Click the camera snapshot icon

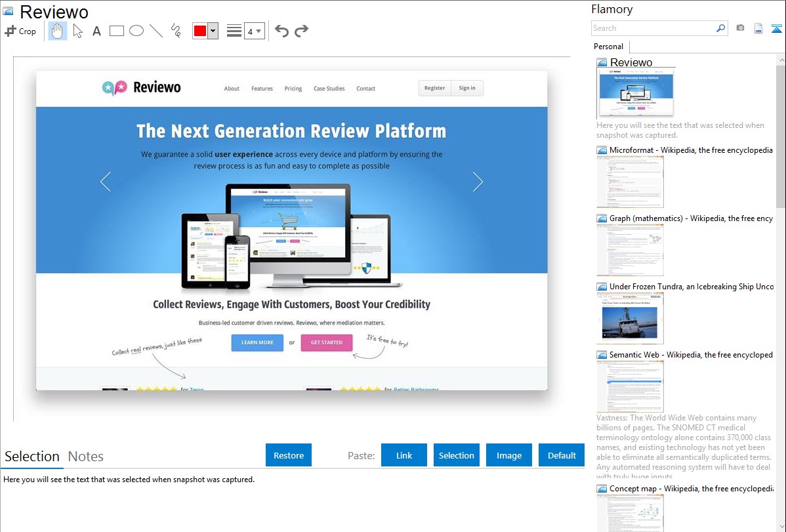click(740, 28)
